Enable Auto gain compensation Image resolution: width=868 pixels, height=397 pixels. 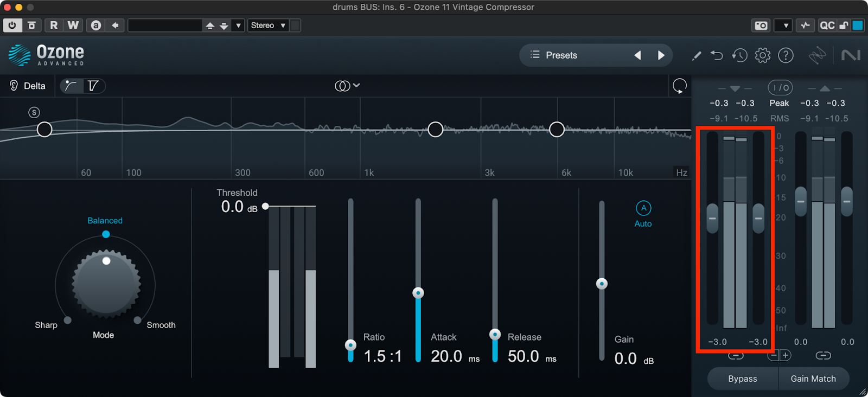coord(643,208)
